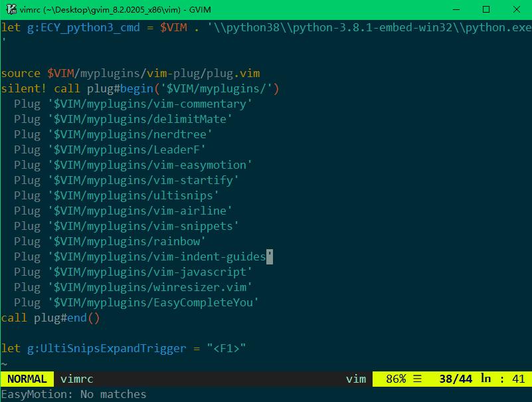The image size is (532, 402).
Task: Click the Plug vim-easymotion entry
Action: [x=133, y=165]
